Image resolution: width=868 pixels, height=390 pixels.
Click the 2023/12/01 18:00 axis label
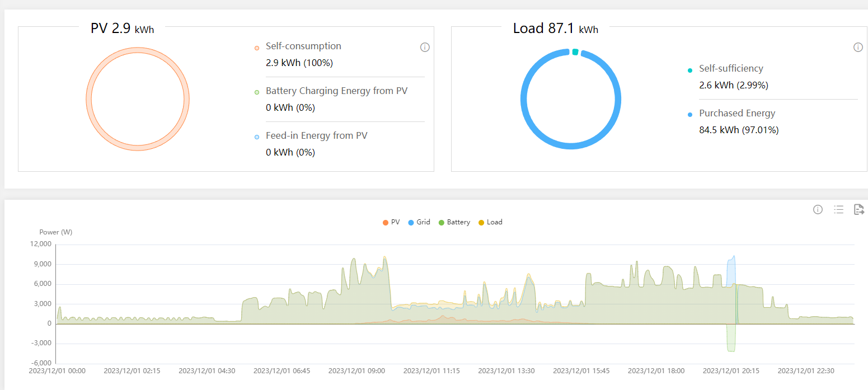point(656,371)
